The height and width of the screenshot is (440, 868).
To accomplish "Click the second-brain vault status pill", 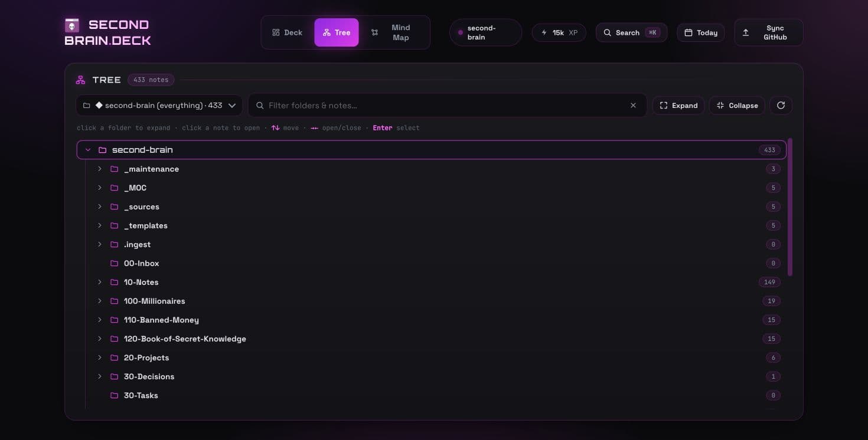I will tap(485, 32).
